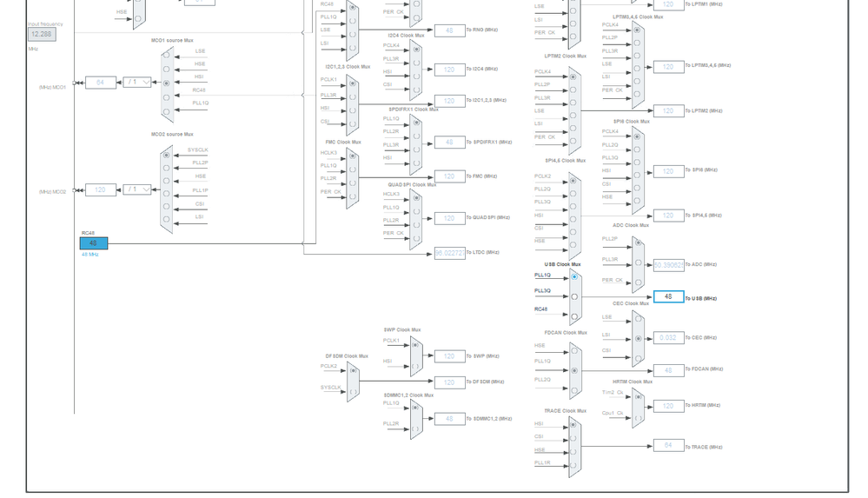The image size is (868, 498).
Task: Select HSI in I2C1,2,3 Clock Mux
Action: point(353,110)
